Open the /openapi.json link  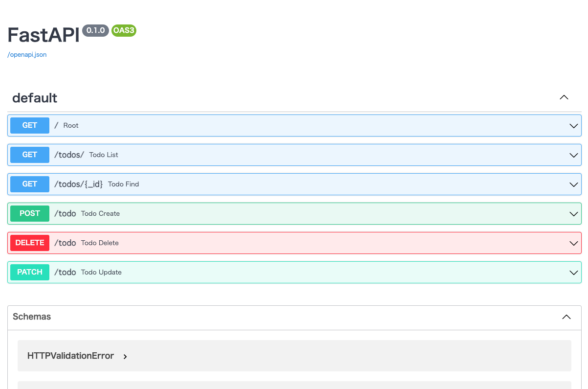pos(27,55)
